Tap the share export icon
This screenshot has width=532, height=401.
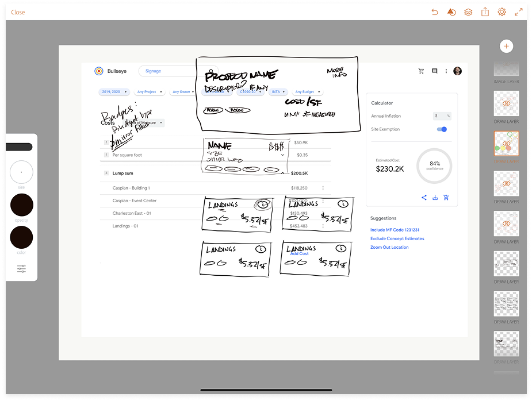pos(485,12)
